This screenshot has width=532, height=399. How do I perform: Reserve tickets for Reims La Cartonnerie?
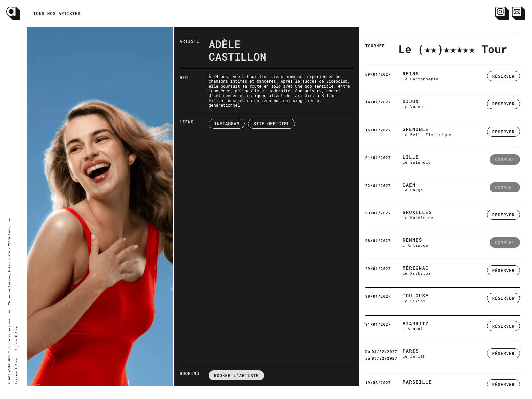click(503, 76)
